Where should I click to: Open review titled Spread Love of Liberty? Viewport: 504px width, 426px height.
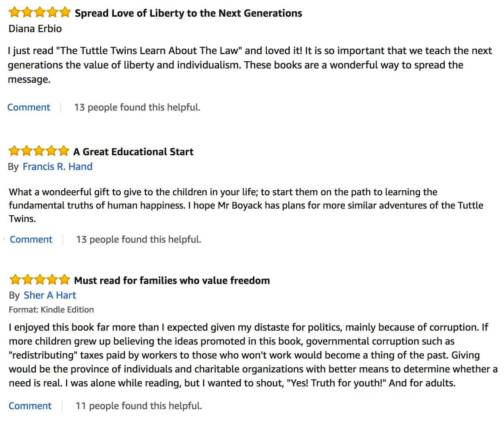(188, 13)
